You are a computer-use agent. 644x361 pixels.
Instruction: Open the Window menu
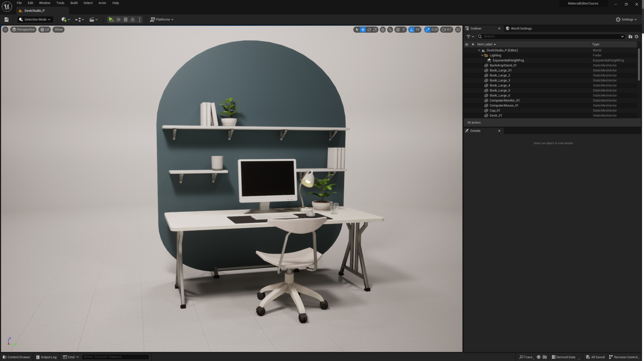[45, 3]
